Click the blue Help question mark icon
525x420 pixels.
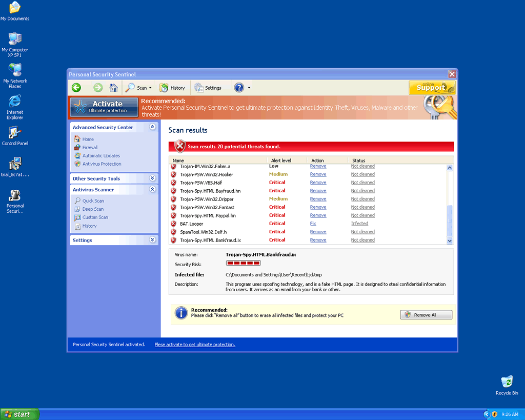239,88
